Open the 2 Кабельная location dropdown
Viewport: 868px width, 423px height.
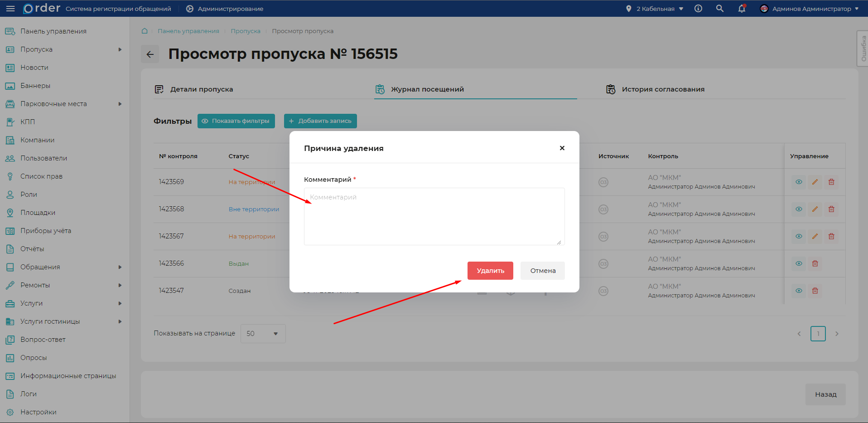point(655,9)
